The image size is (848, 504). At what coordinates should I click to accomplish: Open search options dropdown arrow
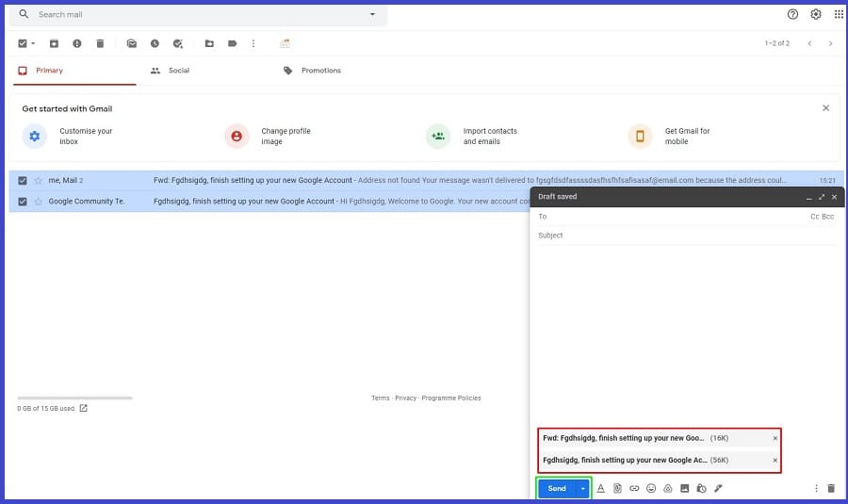coord(372,14)
